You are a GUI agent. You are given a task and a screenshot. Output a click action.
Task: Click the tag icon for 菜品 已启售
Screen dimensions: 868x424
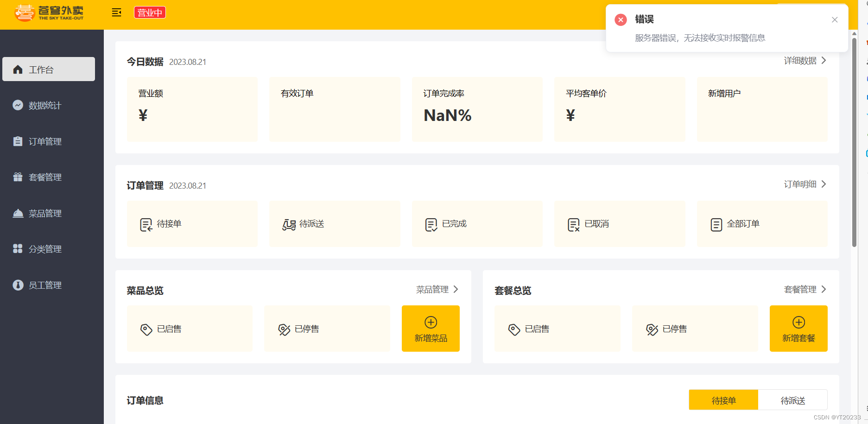coord(146,329)
